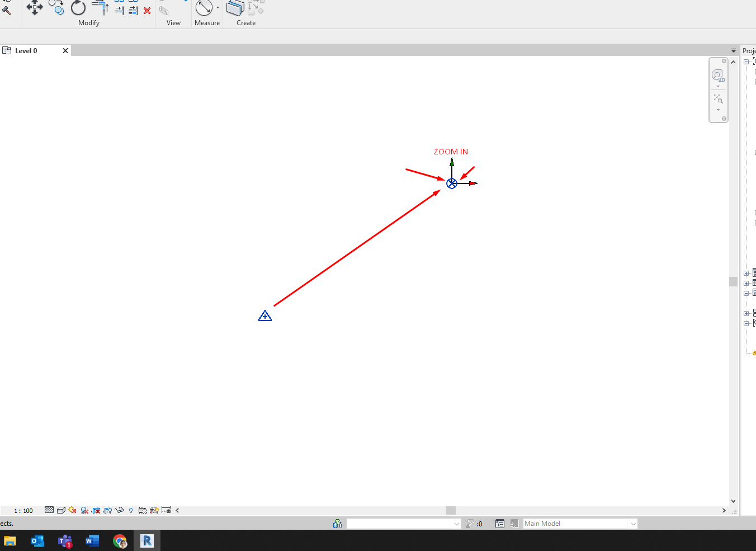Open the Zoom tool dropdown on navigation bar
756x551 pixels.
[x=718, y=109]
